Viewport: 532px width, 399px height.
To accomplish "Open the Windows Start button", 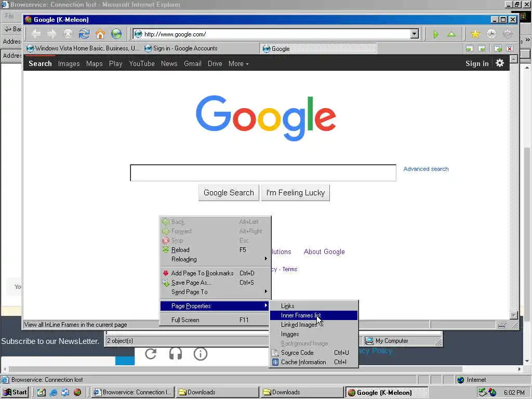I will 15,392.
